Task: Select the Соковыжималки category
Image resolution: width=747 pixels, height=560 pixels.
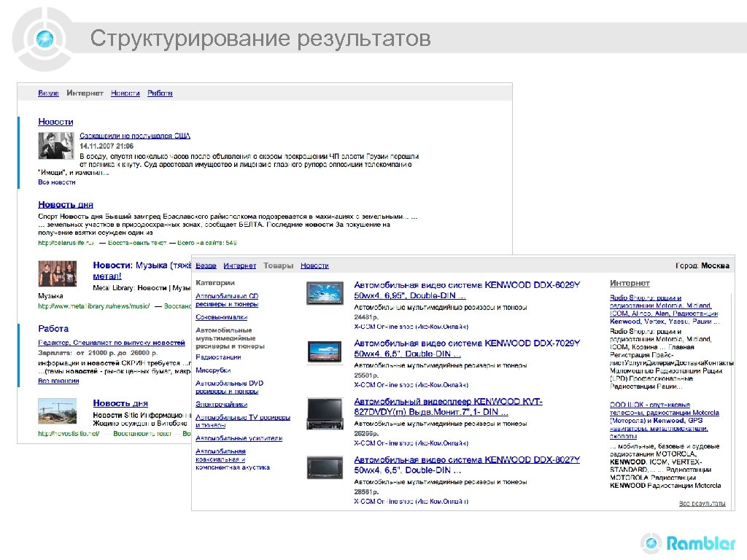Action: click(222, 317)
